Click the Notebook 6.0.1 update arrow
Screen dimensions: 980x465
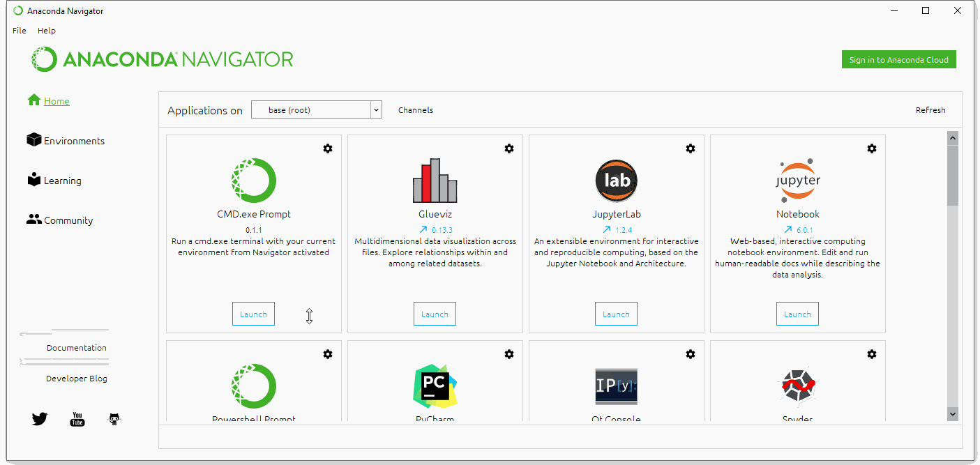point(788,229)
